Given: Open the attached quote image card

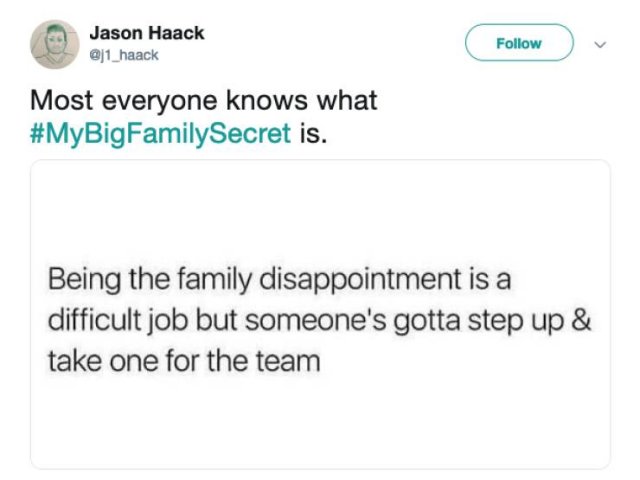Looking at the screenshot, I should tap(320, 314).
